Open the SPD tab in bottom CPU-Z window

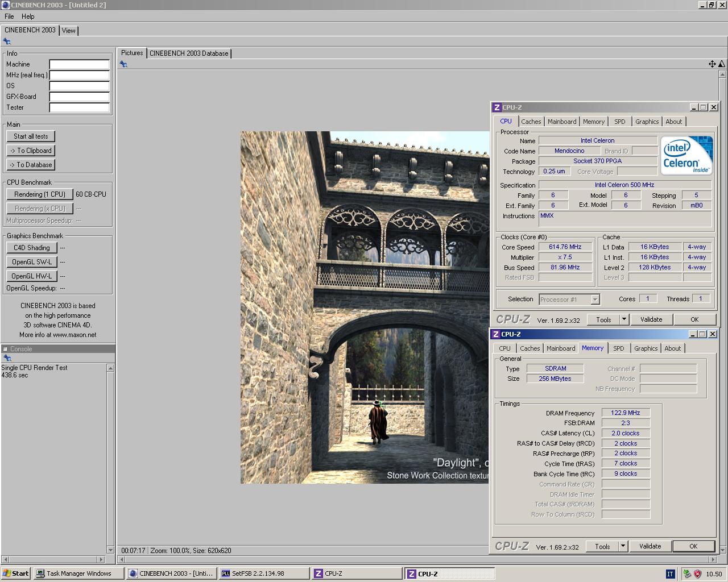coord(619,348)
